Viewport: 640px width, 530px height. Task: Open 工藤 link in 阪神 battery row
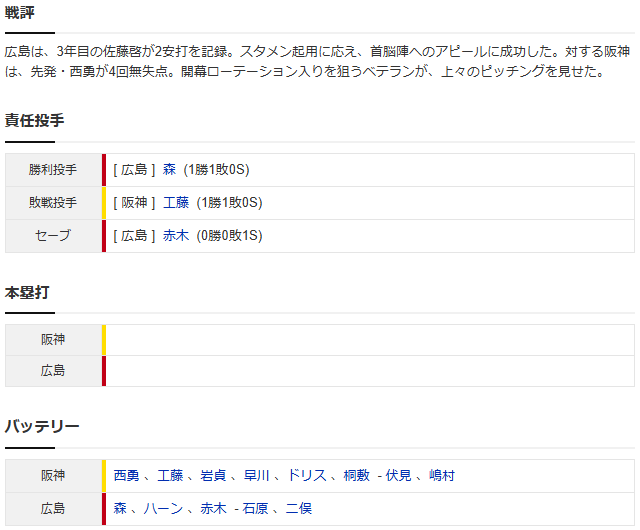[170, 475]
